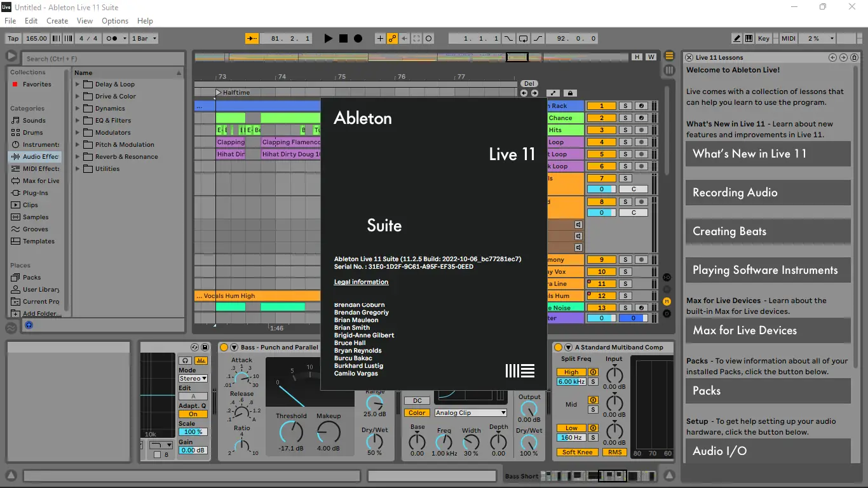The image size is (868, 488).
Task: Expand the Utilities folder
Action: (78, 169)
